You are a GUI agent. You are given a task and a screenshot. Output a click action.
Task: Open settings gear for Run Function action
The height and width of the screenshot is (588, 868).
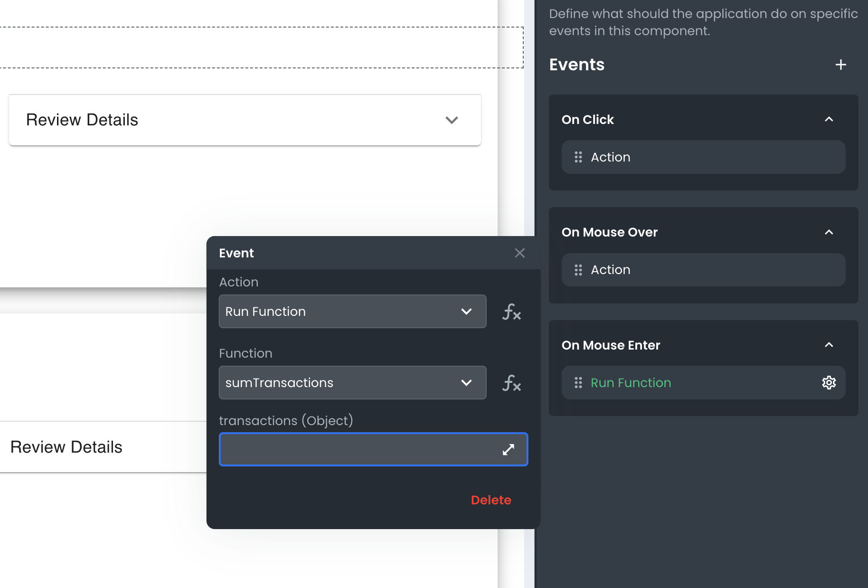829,382
